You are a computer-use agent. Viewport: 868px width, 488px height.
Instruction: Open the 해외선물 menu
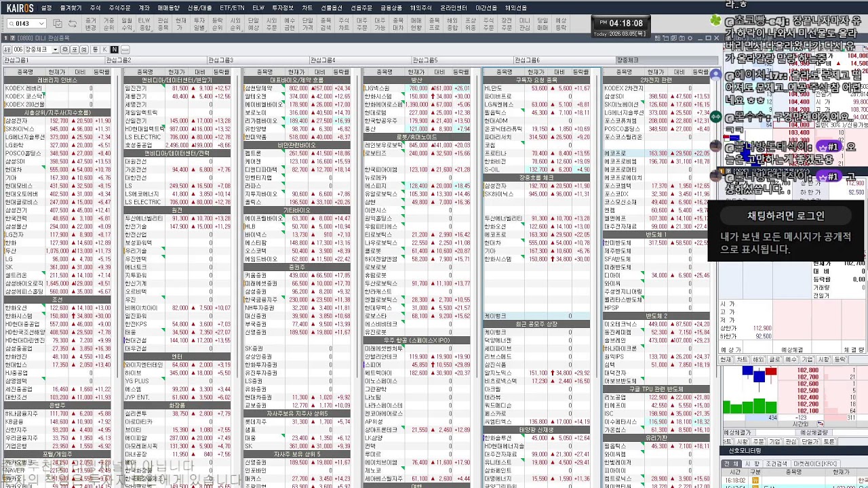click(516, 8)
